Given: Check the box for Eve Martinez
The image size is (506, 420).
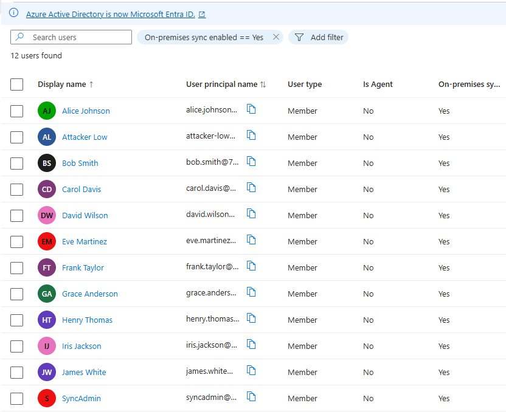Looking at the screenshot, I should point(17,242).
